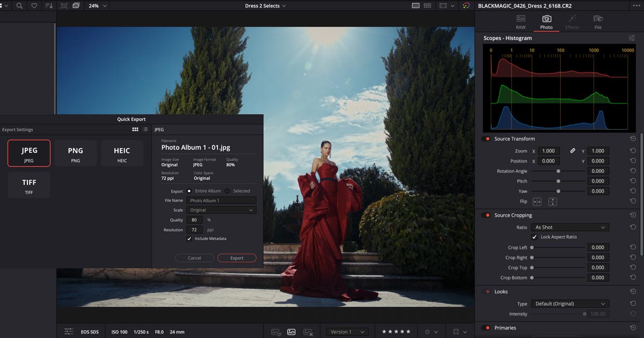Click the Zoom X value field

(x=548, y=151)
